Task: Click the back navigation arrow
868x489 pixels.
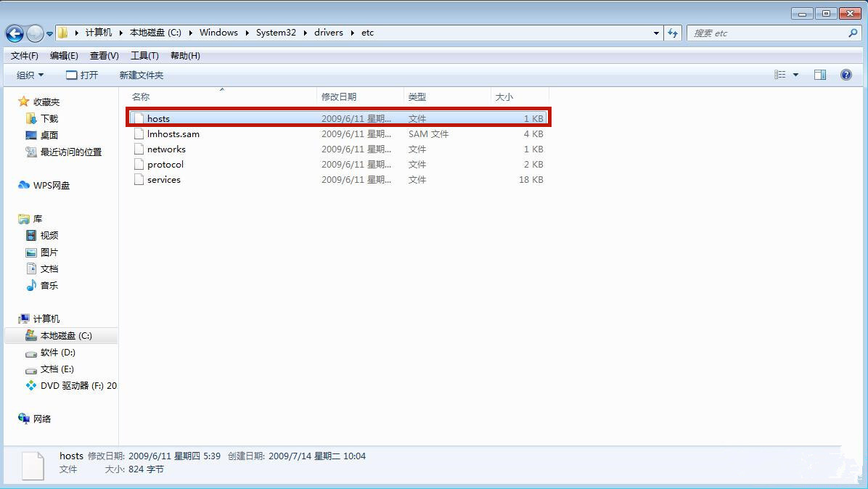Action: 15,33
